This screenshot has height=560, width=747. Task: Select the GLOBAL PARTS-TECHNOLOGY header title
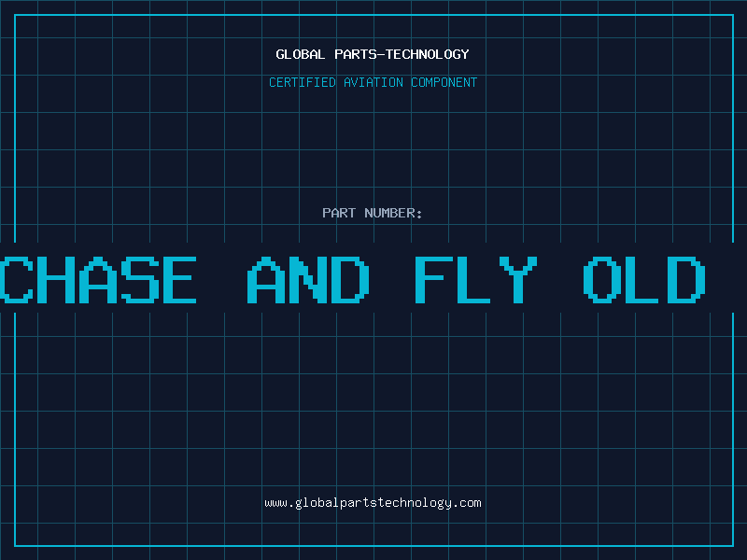pyautogui.click(x=373, y=54)
